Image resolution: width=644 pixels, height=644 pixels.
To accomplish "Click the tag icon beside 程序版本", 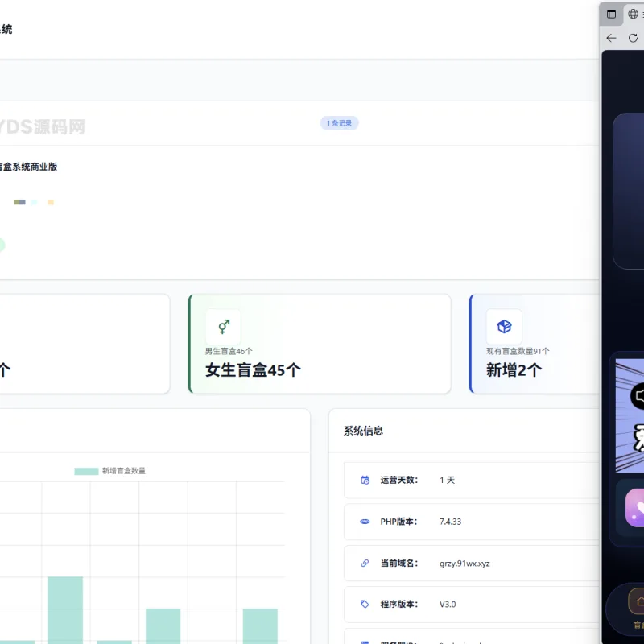I will (365, 605).
